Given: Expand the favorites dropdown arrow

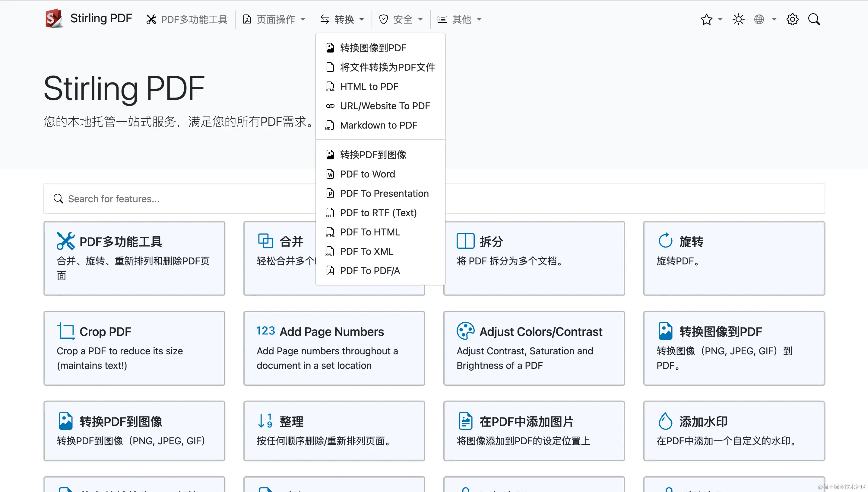Looking at the screenshot, I should [720, 19].
